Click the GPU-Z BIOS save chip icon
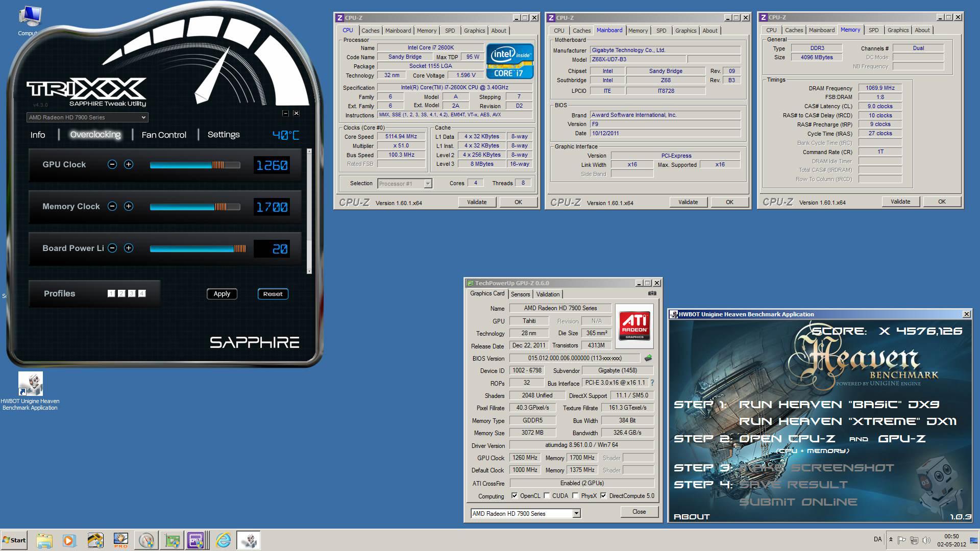 (648, 358)
